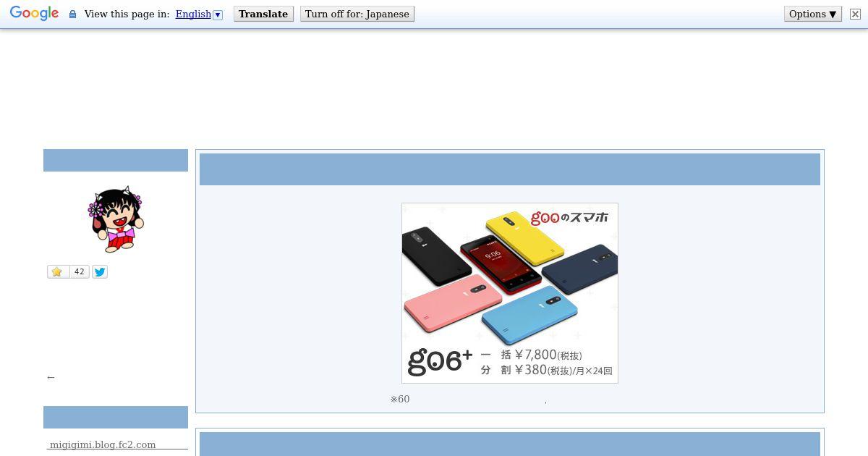Screen dimensions: 868x456
Task: Click the cartoon girl avatar image
Action: coord(116,219)
